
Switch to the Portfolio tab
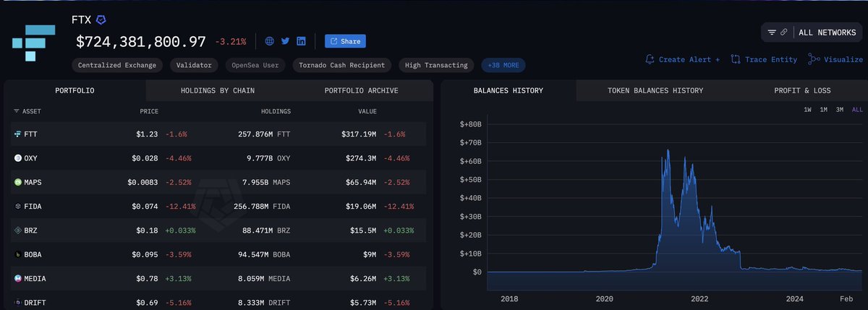75,90
